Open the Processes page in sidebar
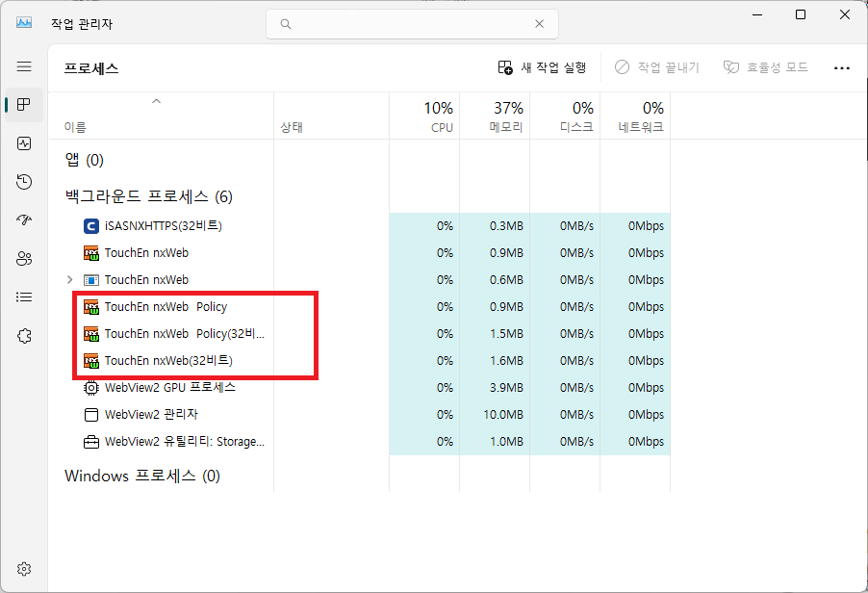868x593 pixels. click(x=24, y=105)
